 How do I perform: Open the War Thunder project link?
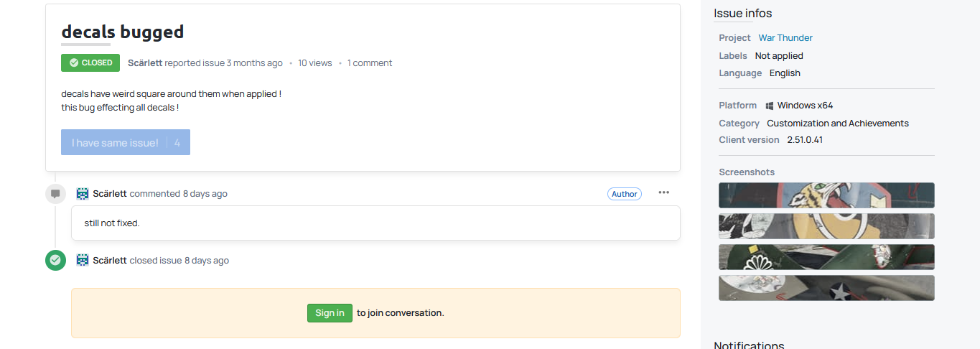coord(785,38)
